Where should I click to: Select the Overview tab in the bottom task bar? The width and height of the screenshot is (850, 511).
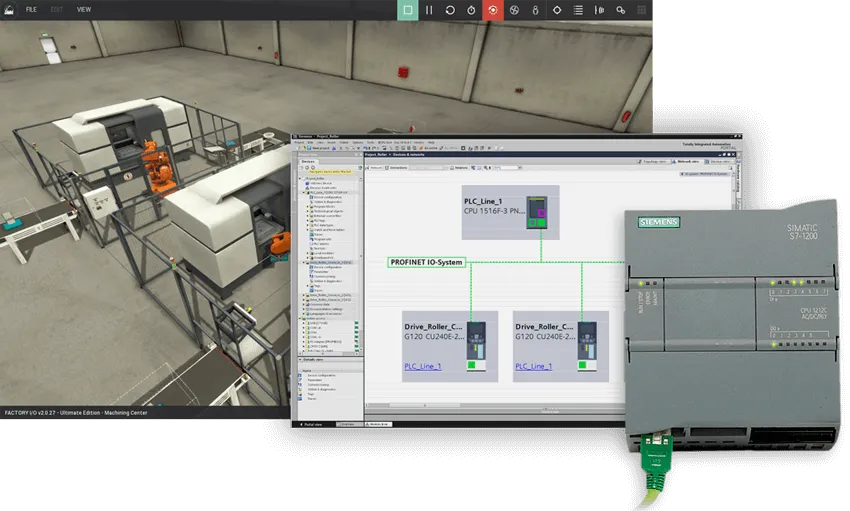click(x=348, y=424)
